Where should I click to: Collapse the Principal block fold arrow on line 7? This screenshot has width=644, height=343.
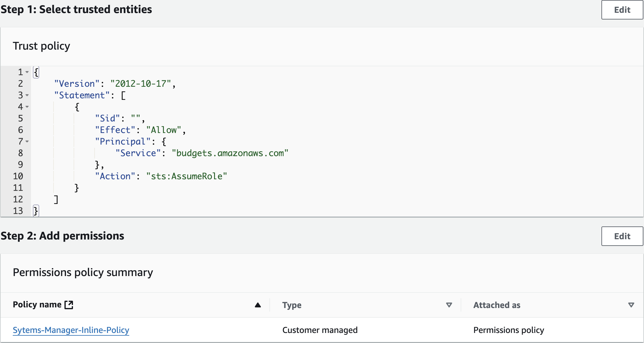click(27, 142)
